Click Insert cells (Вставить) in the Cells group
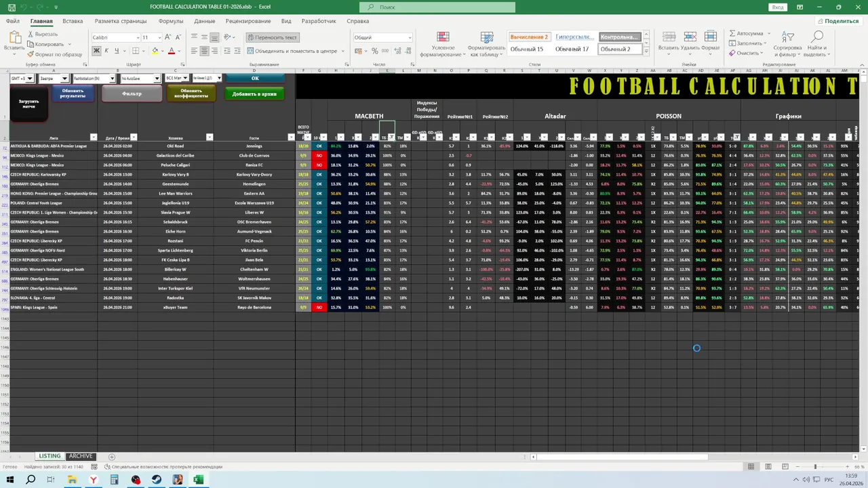868x488 pixels. 668,41
